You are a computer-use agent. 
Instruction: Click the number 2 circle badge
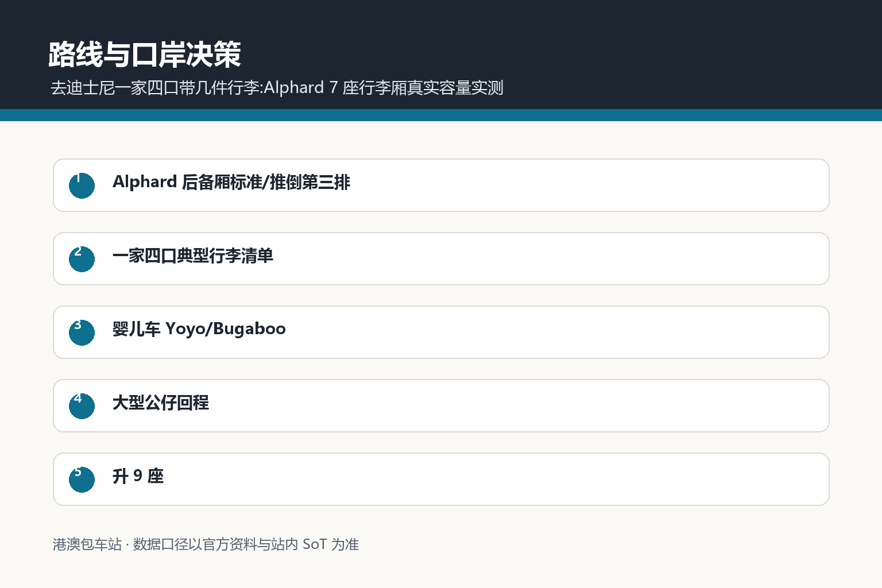pos(82,259)
